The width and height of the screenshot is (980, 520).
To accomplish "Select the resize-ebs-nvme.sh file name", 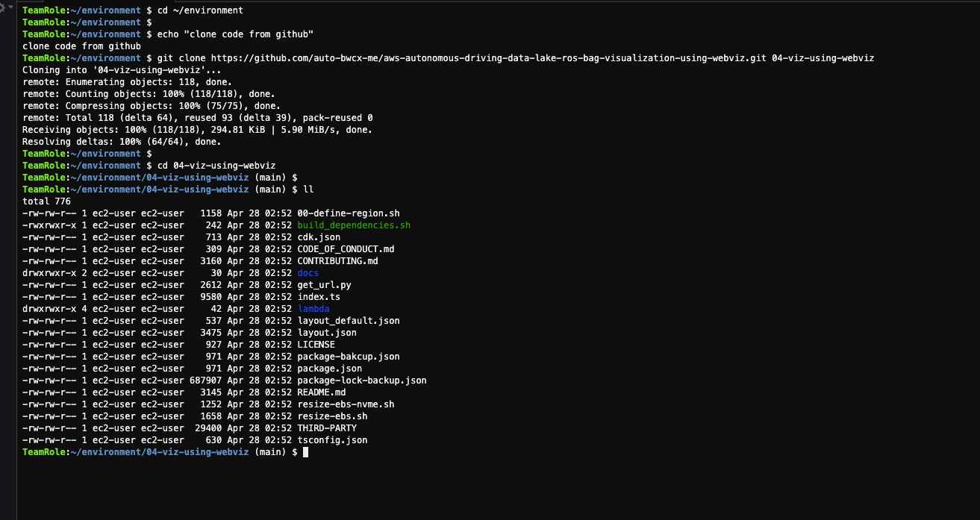I will 346,404.
